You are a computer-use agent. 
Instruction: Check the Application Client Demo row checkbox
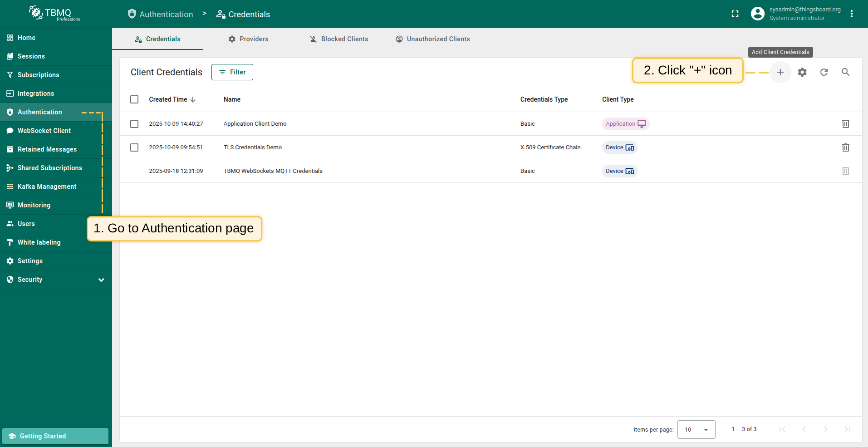[134, 124]
